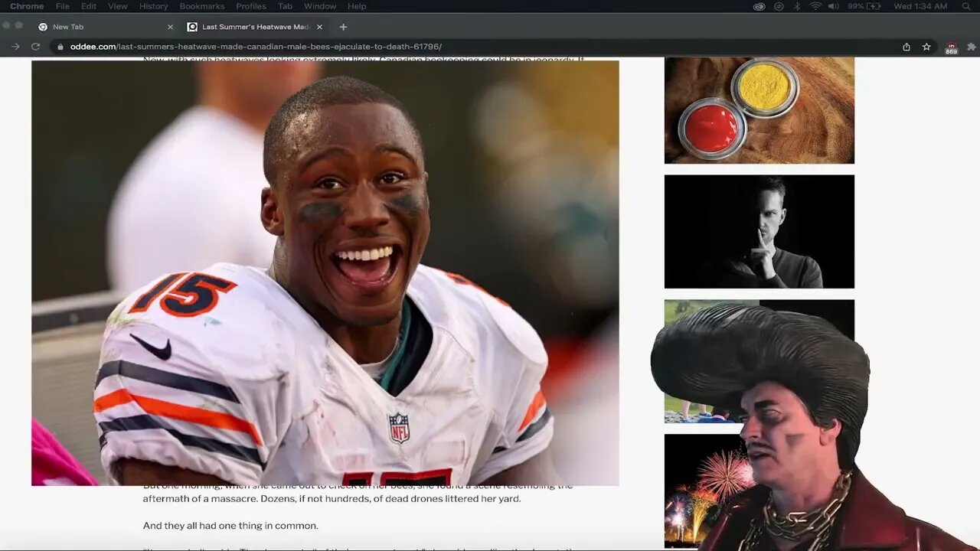Click the site lock security icon
Screen dimensions: 980x551
coord(60,47)
